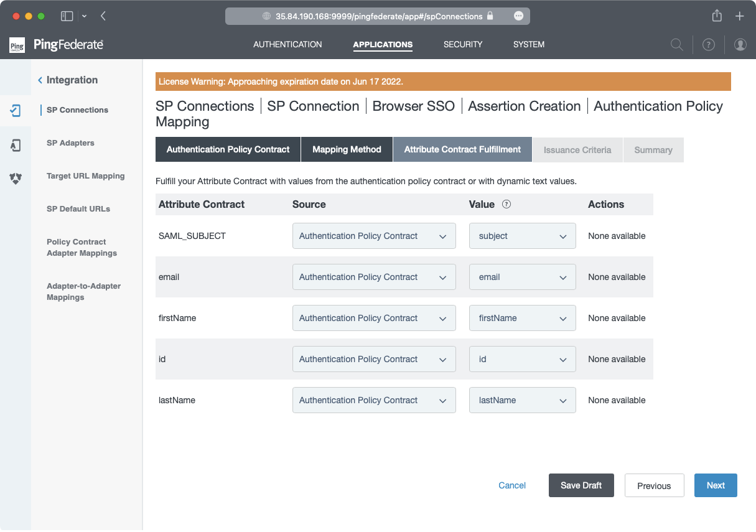Click the browser sidebar toggle icon

pos(67,16)
